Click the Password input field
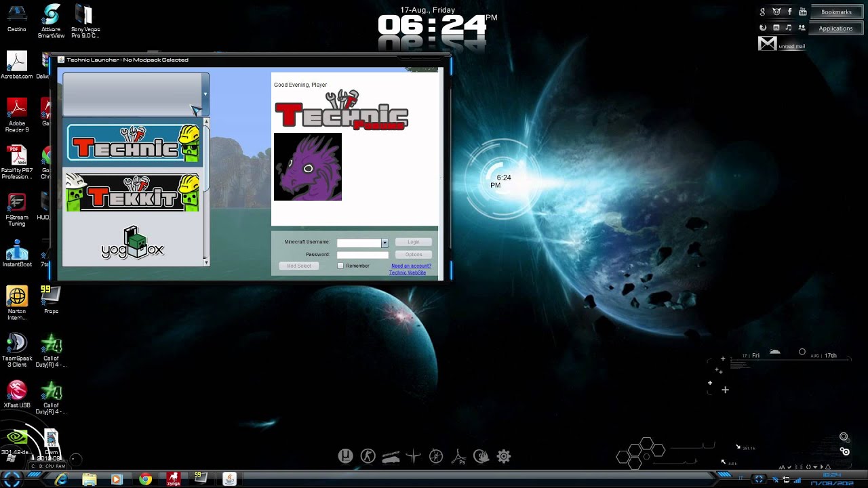 (363, 255)
